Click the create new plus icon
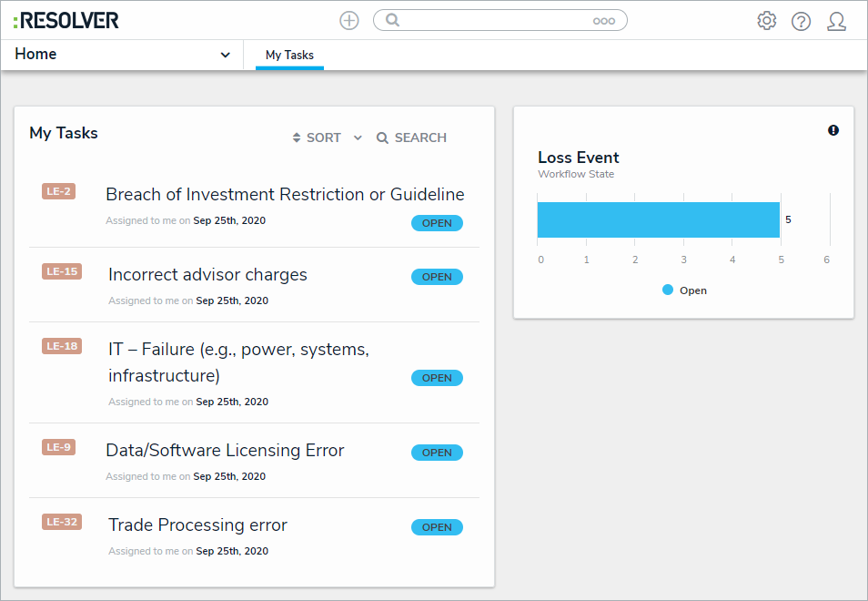This screenshot has height=601, width=868. [349, 20]
